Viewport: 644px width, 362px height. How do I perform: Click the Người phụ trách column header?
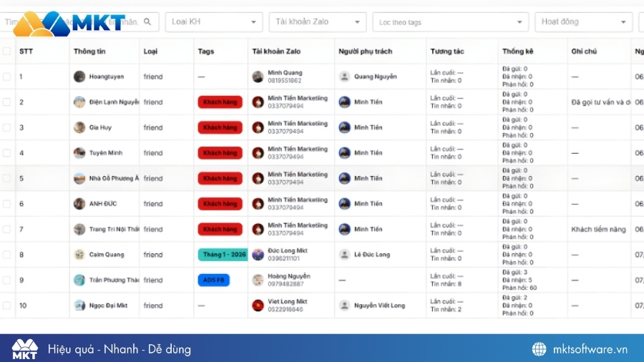(365, 52)
